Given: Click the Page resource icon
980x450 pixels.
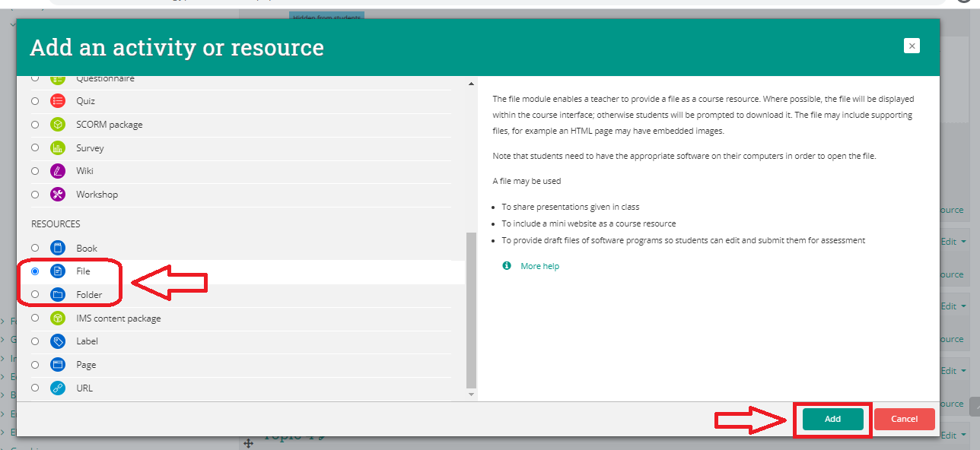Looking at the screenshot, I should pyautogui.click(x=58, y=365).
